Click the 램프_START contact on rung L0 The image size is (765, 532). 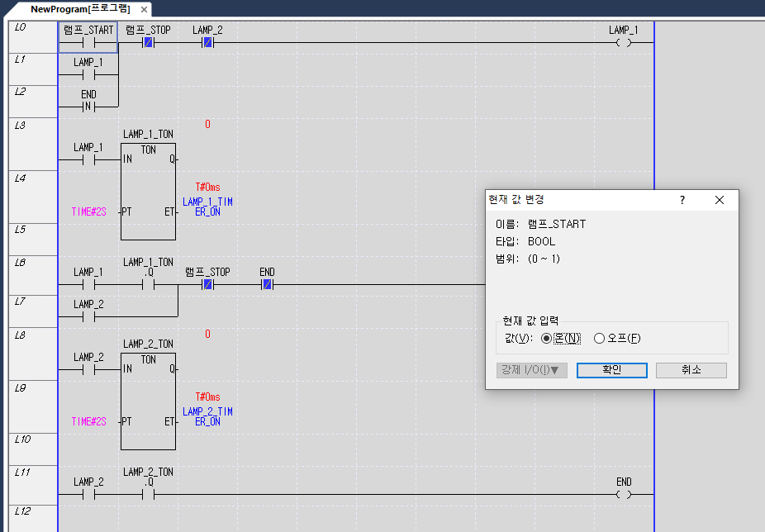[88, 42]
